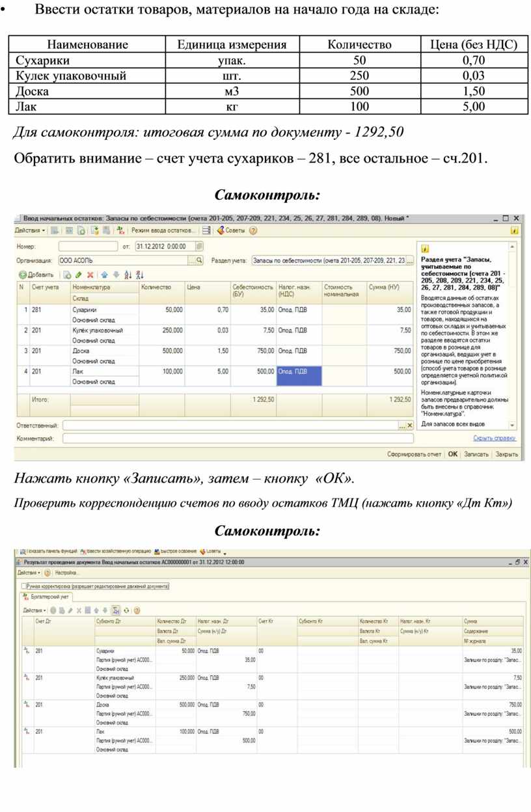Click the Скрыть справку link
The width and height of the screenshot is (531, 812).
click(494, 439)
